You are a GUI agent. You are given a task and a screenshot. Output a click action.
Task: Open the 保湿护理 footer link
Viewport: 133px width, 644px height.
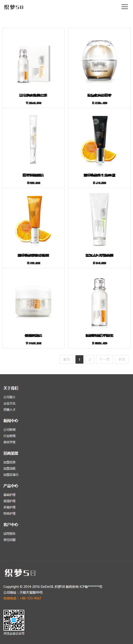point(9,501)
